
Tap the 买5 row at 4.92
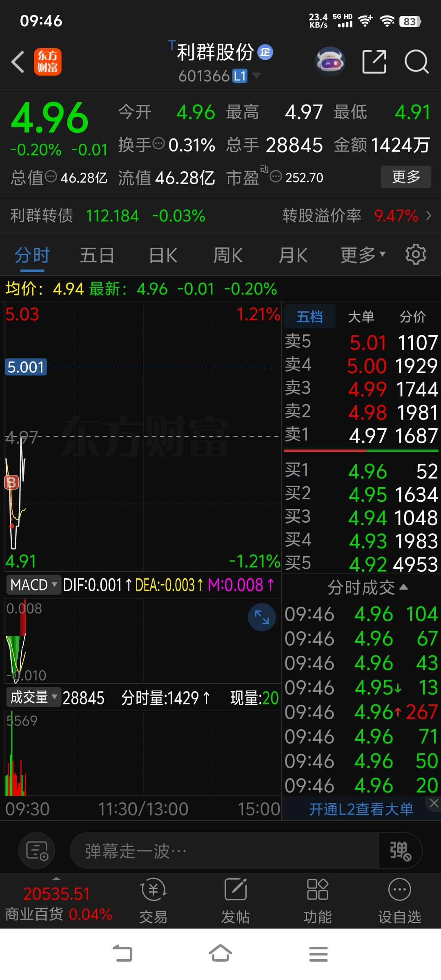tap(361, 564)
